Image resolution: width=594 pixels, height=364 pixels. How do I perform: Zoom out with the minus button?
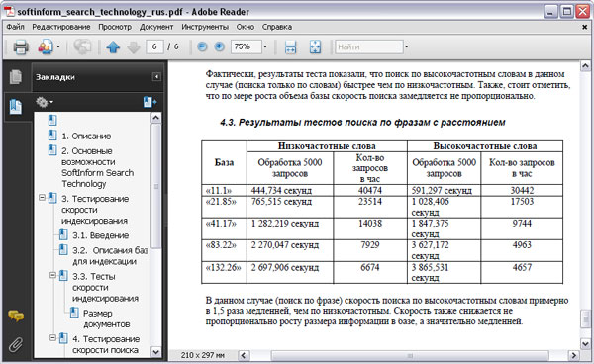202,46
